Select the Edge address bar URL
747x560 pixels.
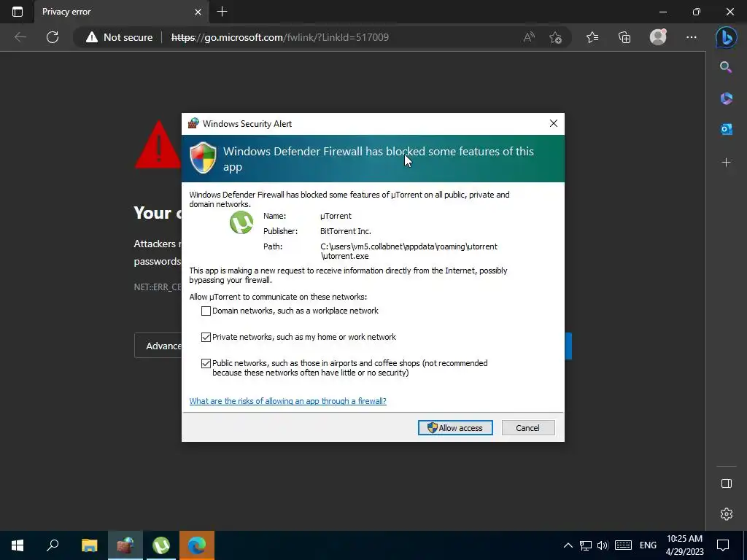pos(280,37)
